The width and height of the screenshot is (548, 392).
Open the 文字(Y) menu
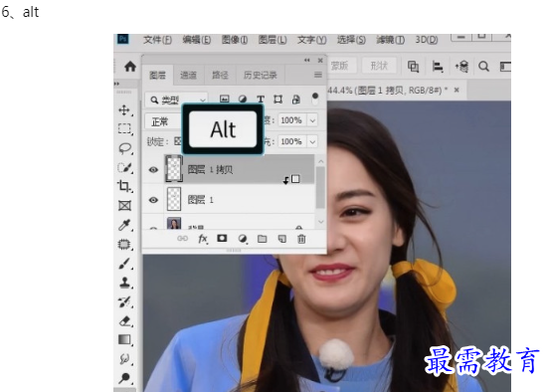click(311, 40)
